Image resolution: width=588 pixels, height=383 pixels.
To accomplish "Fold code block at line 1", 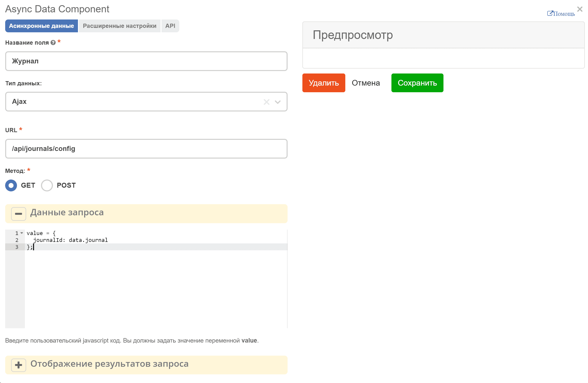I will point(22,233).
